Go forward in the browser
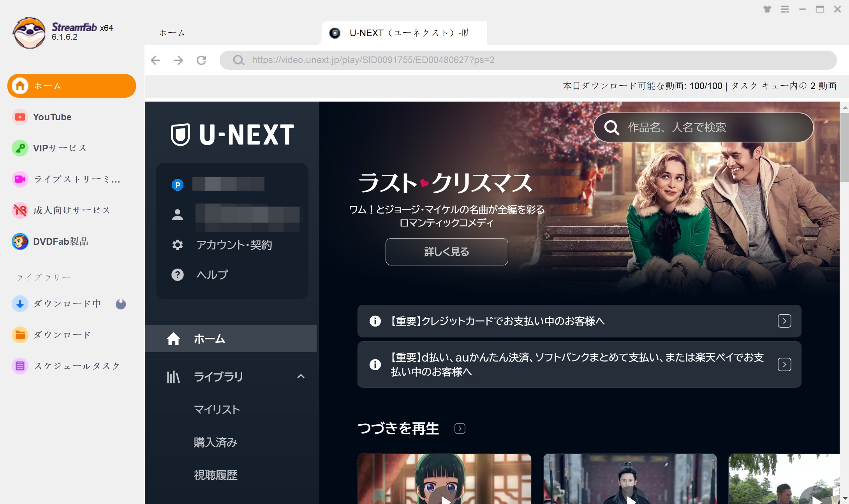Viewport: 849px width, 504px height. (x=178, y=60)
